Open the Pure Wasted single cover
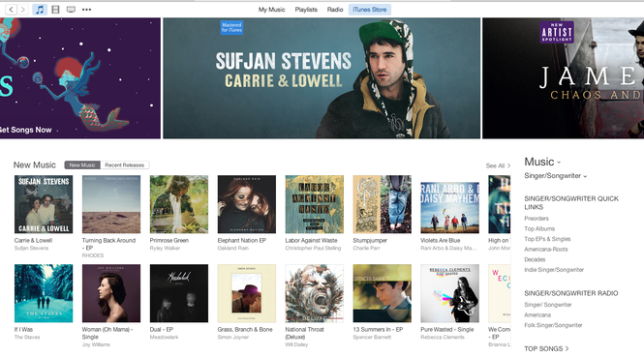Image resolution: width=644 pixels, height=358 pixels. click(x=449, y=293)
